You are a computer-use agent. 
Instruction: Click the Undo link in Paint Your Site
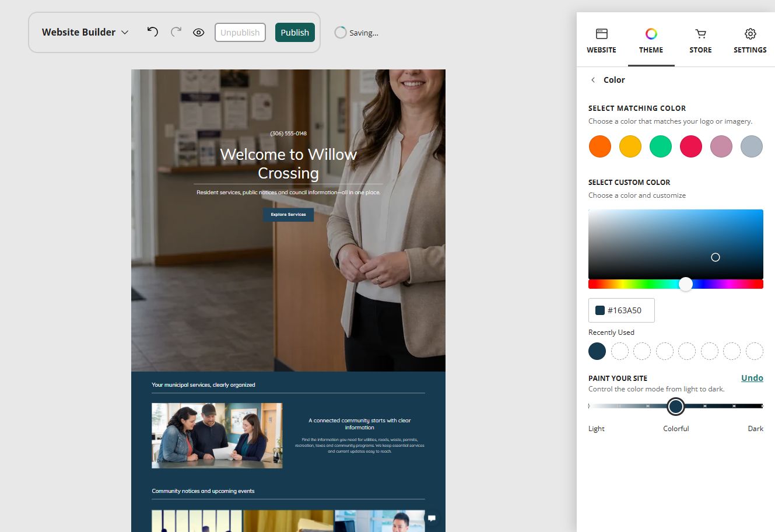point(752,378)
